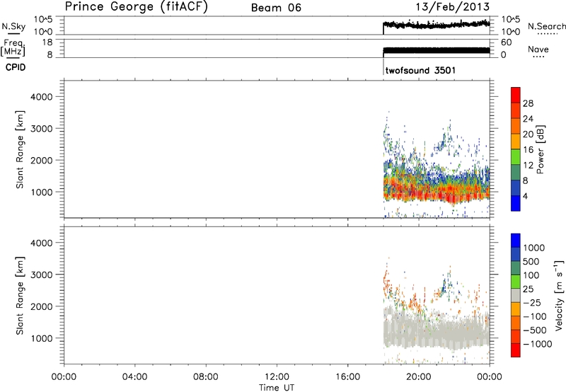Click the 'Prince George (fitACF)' plot title
Viewport: 566px width, 392px height.
coord(136,6)
